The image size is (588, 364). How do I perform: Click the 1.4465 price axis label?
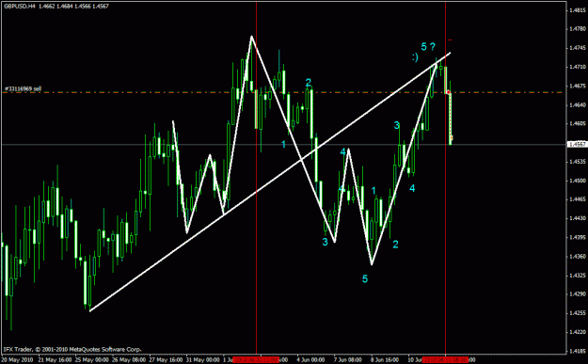pyautogui.click(x=578, y=199)
